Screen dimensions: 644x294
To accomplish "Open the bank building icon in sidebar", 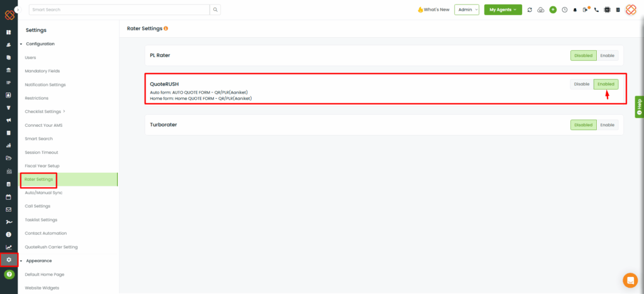I will point(9,70).
